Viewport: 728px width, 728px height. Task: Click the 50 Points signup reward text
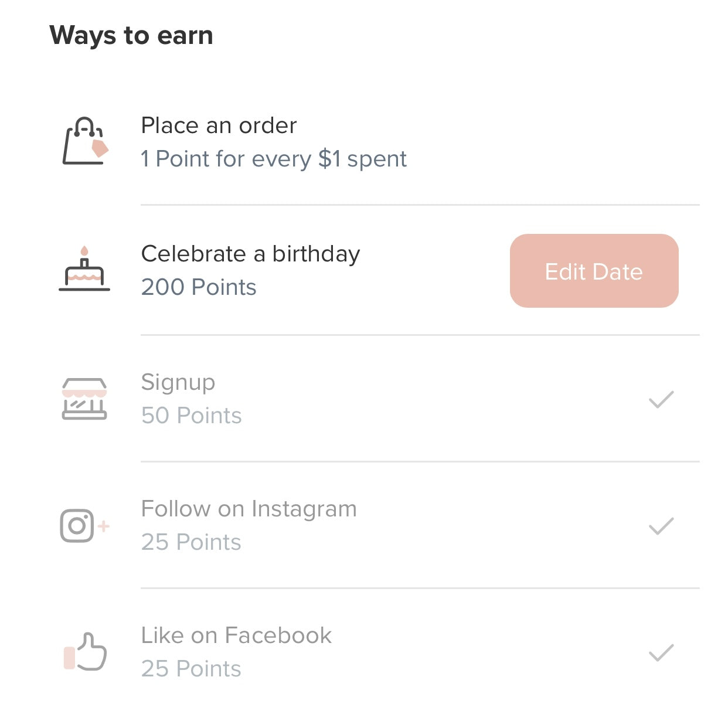tap(191, 416)
